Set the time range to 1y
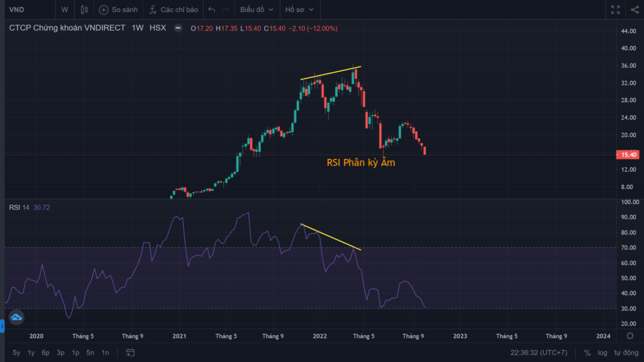This screenshot has width=644, height=362. pos(31,353)
